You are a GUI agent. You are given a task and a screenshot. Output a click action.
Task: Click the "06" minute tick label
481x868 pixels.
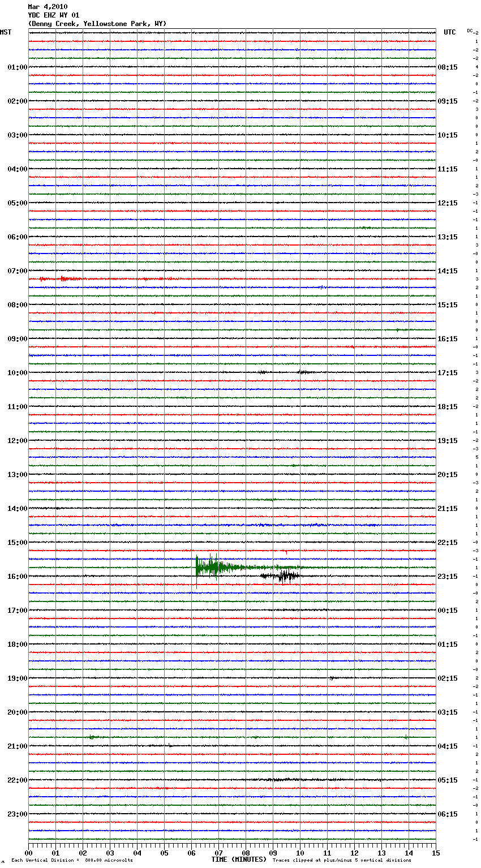click(191, 853)
